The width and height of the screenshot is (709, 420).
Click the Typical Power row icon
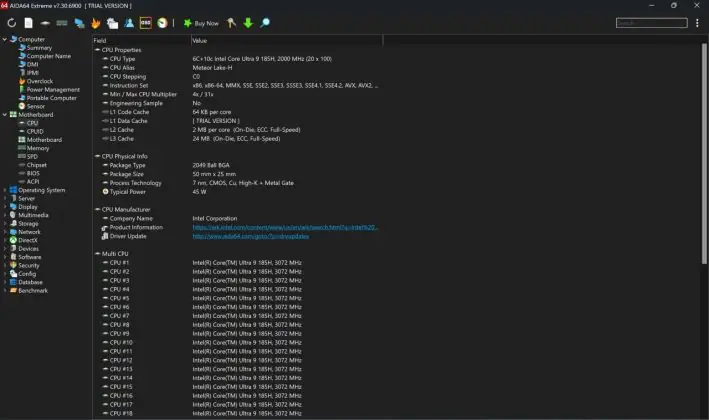[105, 192]
